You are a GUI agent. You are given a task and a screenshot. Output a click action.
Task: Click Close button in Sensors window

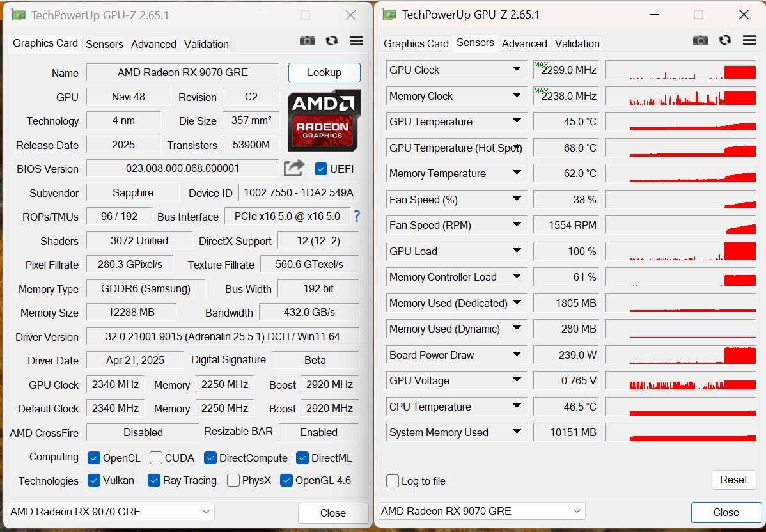tap(726, 512)
